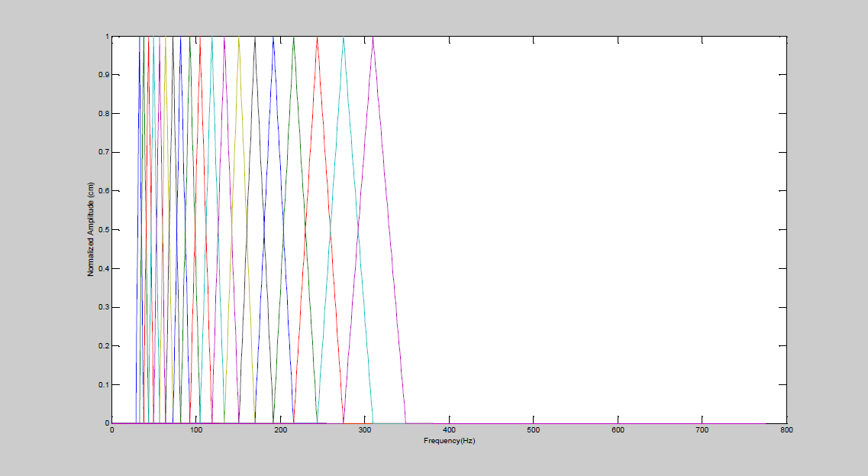Select the x-axis tick label 800
The height and width of the screenshot is (476, 868).
pos(786,430)
